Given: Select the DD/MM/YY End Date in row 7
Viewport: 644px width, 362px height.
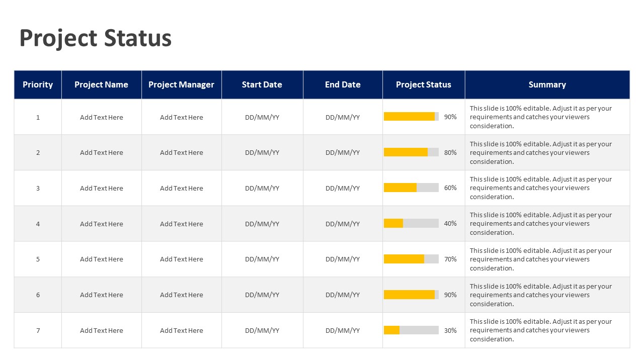Looking at the screenshot, I should (x=343, y=330).
